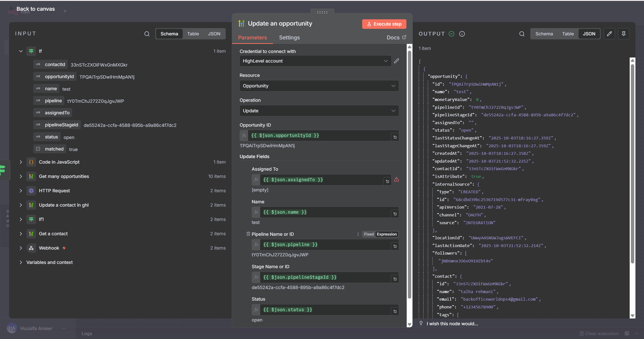Image resolution: width=644 pixels, height=339 pixels.
Task: Expand the Webhook node
Action: tap(21, 248)
